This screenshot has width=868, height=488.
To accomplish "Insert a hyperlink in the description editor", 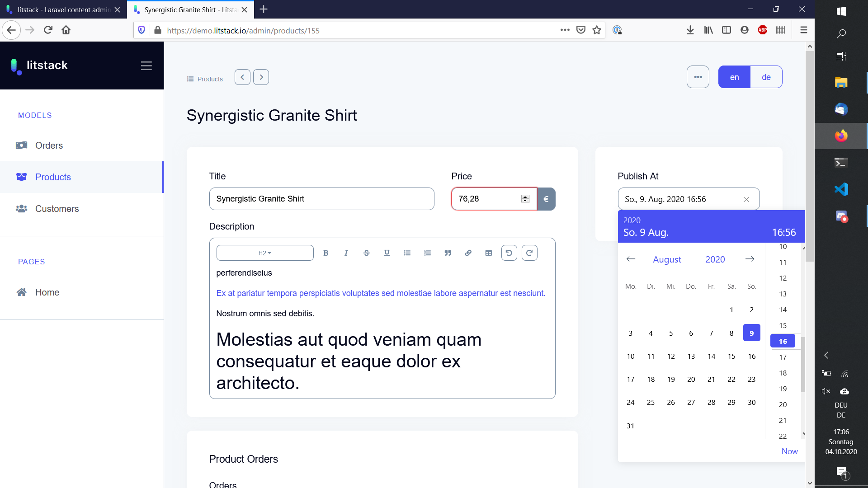I will (468, 253).
